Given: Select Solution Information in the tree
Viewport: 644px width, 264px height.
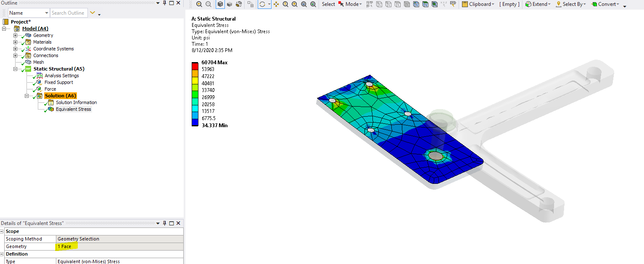Looking at the screenshot, I should click(x=76, y=102).
